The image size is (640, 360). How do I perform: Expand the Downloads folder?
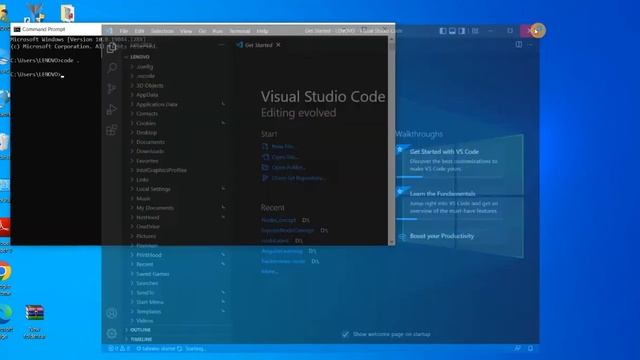[x=150, y=151]
